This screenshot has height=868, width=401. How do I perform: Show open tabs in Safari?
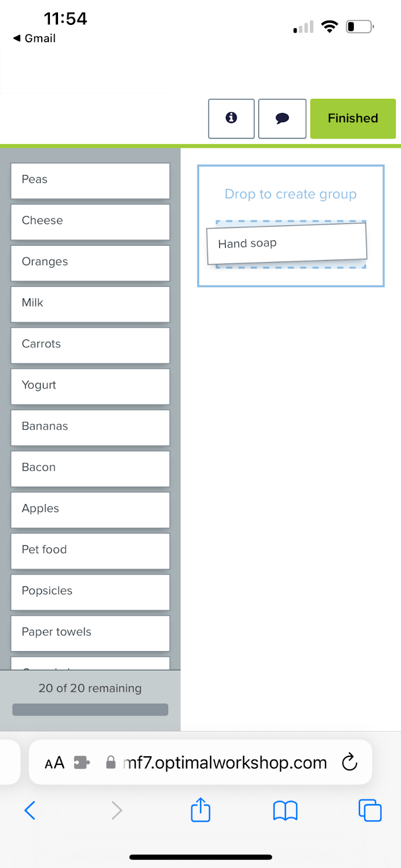click(370, 810)
